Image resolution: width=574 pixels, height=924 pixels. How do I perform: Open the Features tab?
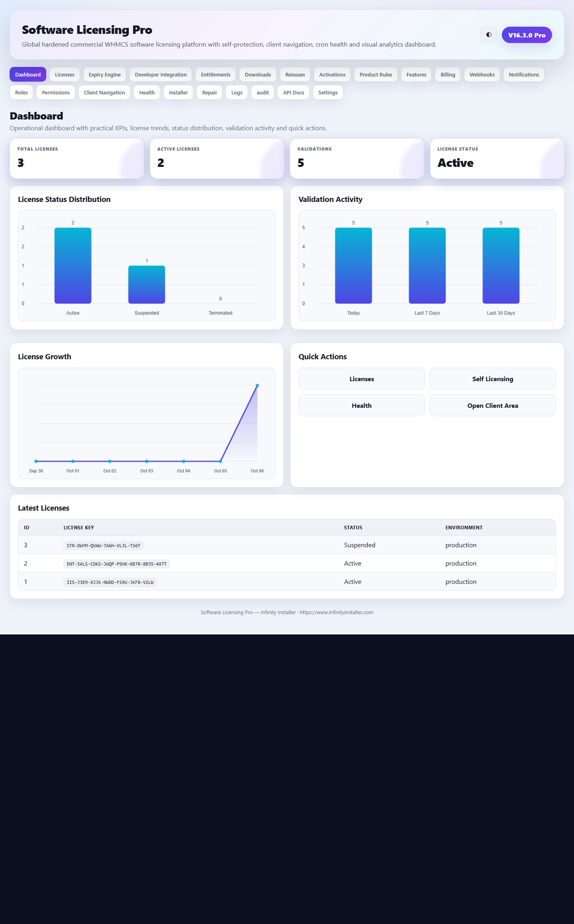[417, 74]
